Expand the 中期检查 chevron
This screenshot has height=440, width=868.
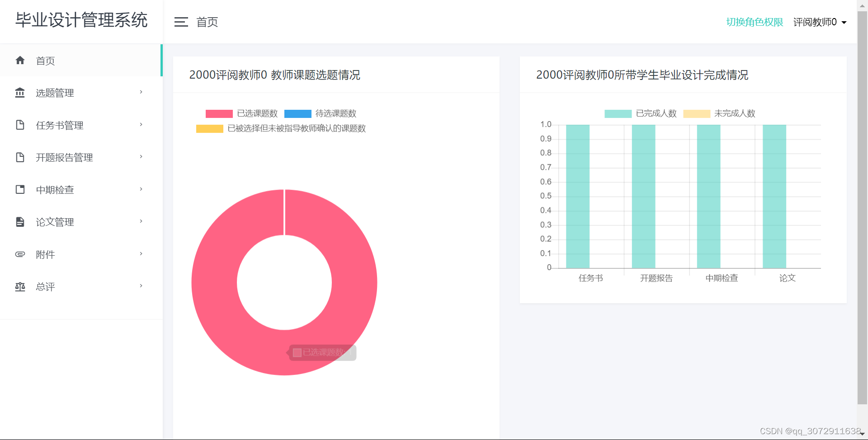pos(141,189)
